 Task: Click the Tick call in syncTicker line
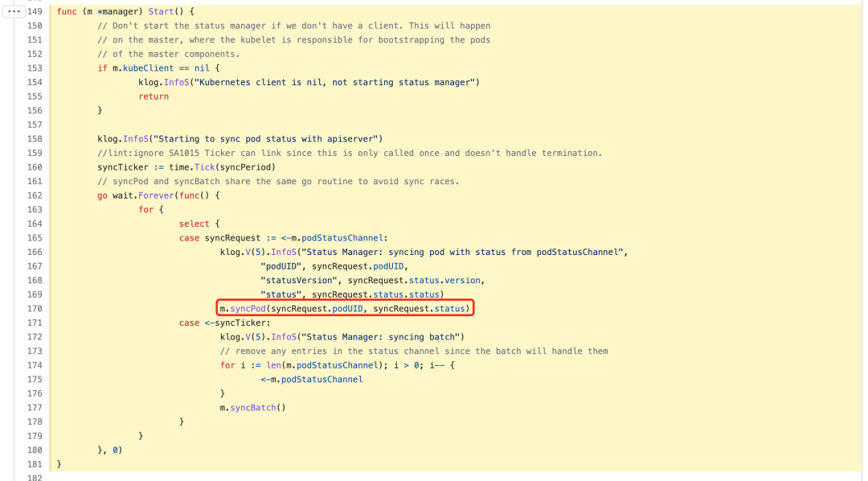point(204,167)
